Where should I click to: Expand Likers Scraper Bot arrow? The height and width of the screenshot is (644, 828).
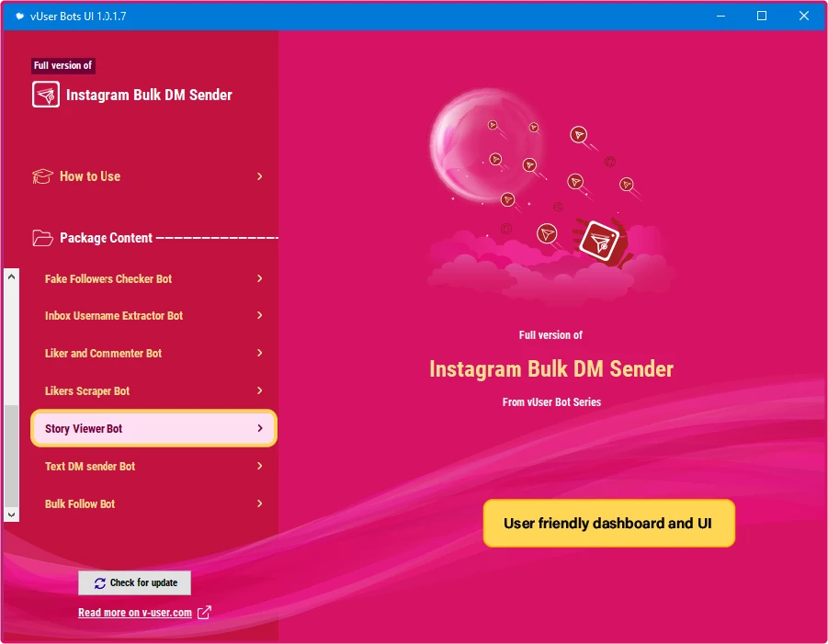(259, 390)
